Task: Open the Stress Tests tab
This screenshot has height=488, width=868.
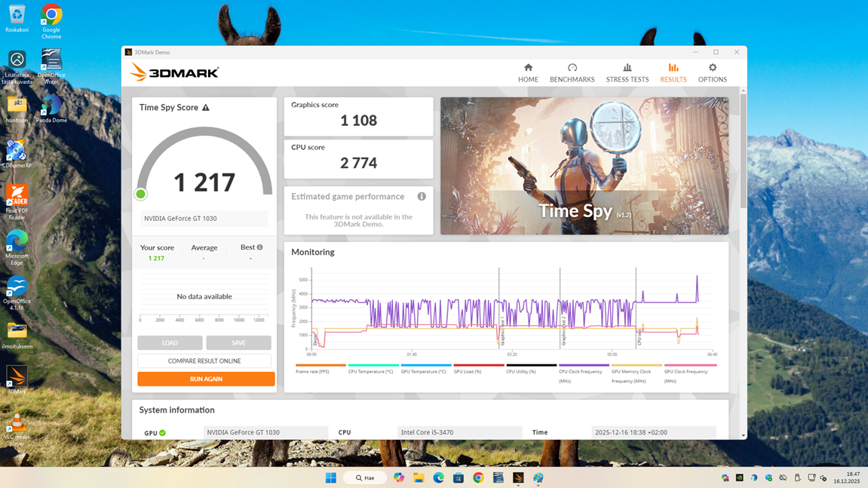Action: tap(627, 72)
